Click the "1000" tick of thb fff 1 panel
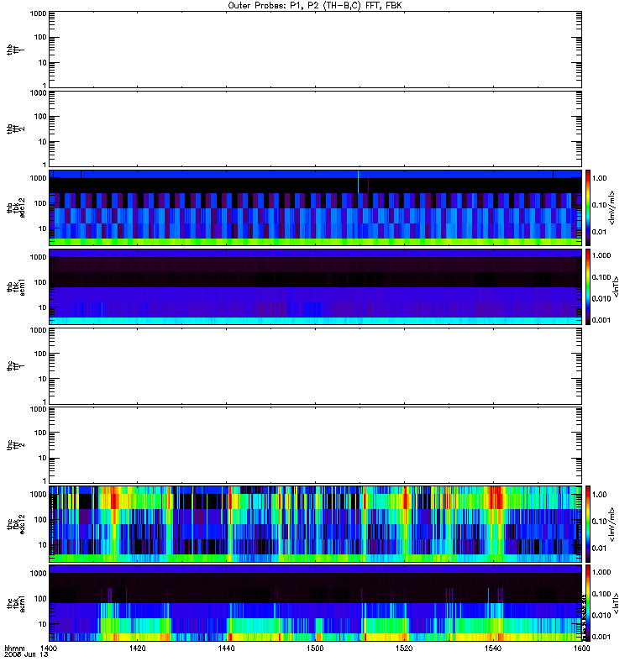Viewport: 630px width, 672px height. 38,13
